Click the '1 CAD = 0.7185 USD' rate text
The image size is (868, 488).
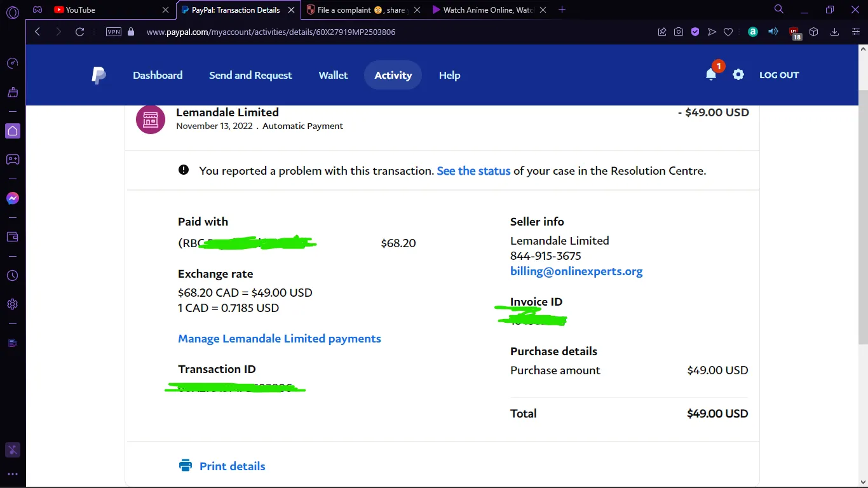coord(228,308)
